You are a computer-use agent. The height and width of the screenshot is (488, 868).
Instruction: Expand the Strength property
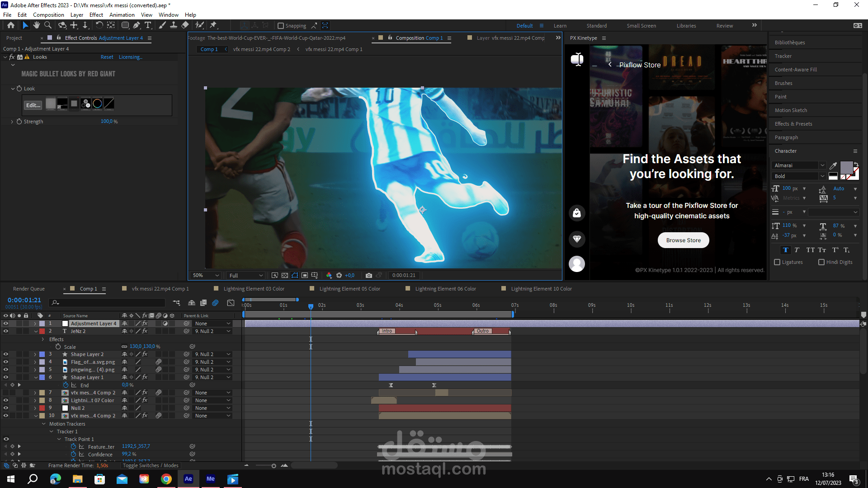[12, 122]
